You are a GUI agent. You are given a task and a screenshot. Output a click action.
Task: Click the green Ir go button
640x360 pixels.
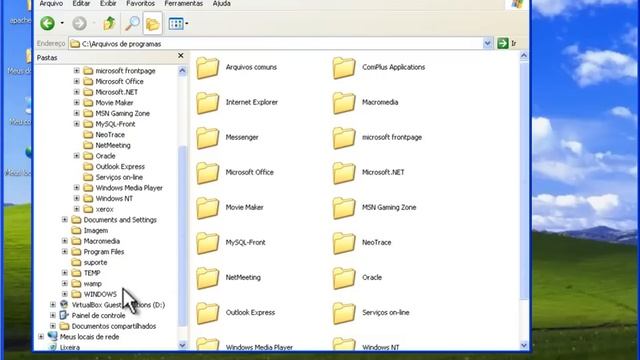pos(503,43)
